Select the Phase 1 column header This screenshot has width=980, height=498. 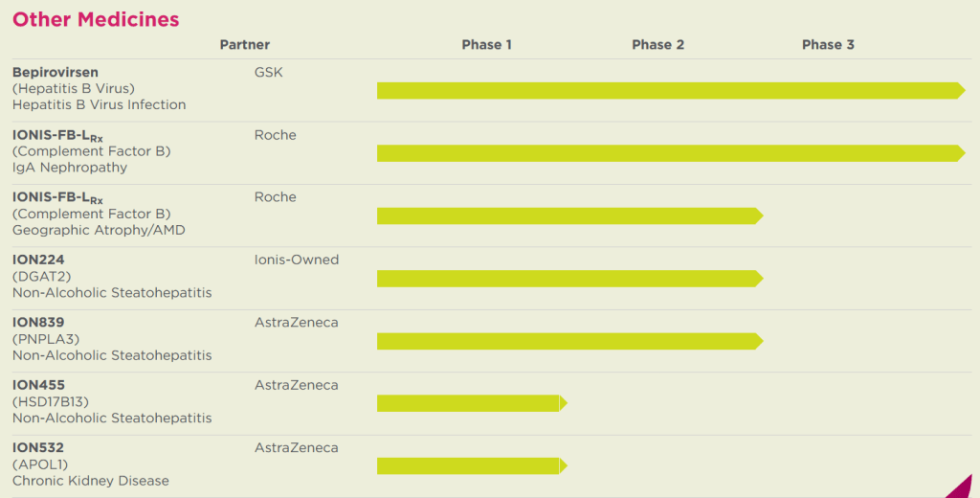(x=486, y=45)
